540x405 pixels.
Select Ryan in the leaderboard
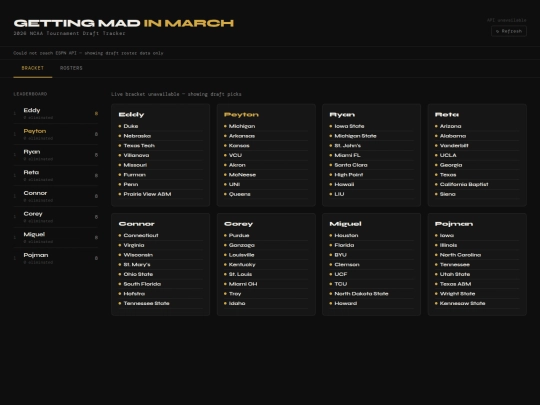[x=56, y=155]
